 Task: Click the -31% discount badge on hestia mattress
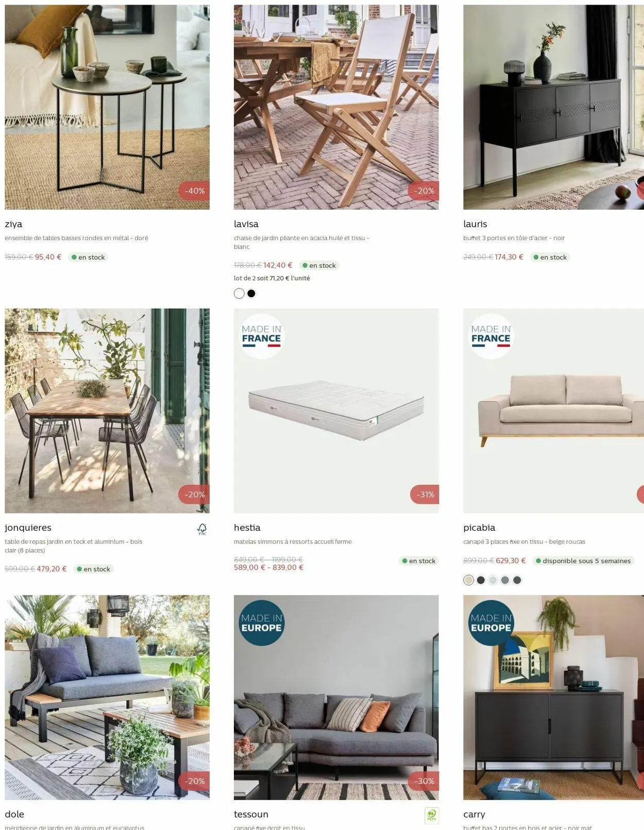[x=425, y=495]
